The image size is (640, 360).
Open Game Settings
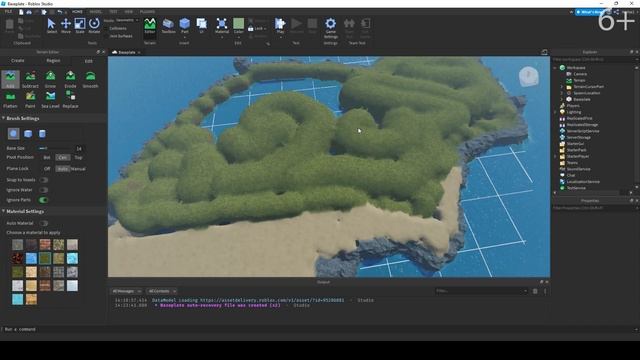tap(331, 27)
